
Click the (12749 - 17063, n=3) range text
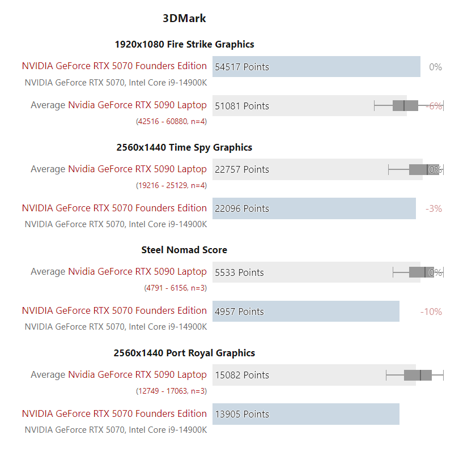tap(171, 391)
